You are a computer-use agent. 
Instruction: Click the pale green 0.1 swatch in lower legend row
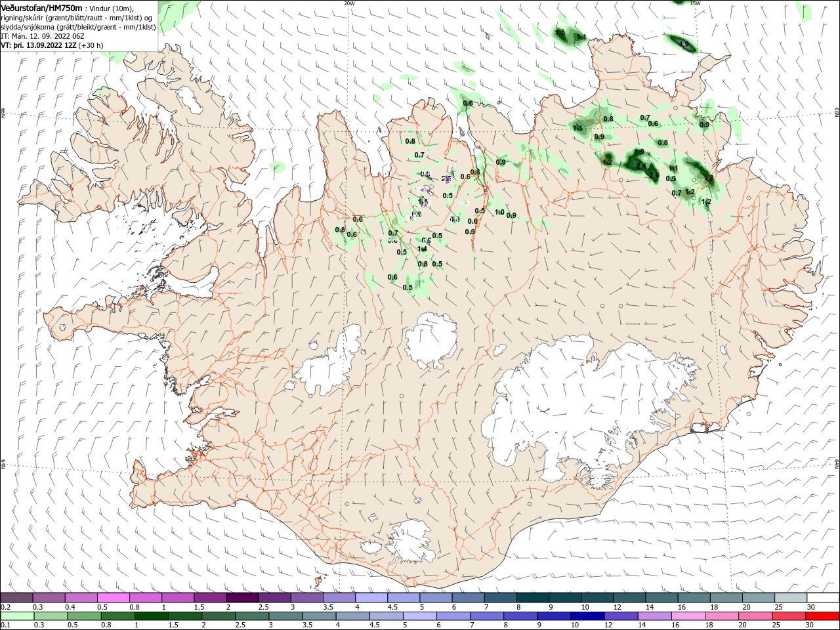[18, 616]
